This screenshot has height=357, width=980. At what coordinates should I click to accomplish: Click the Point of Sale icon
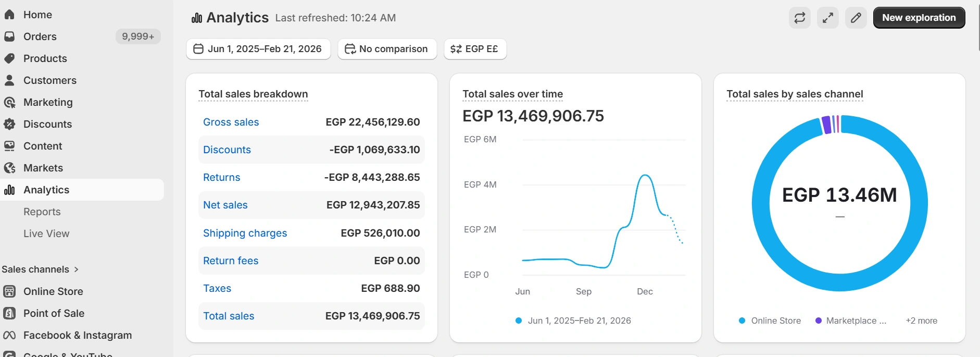9,313
